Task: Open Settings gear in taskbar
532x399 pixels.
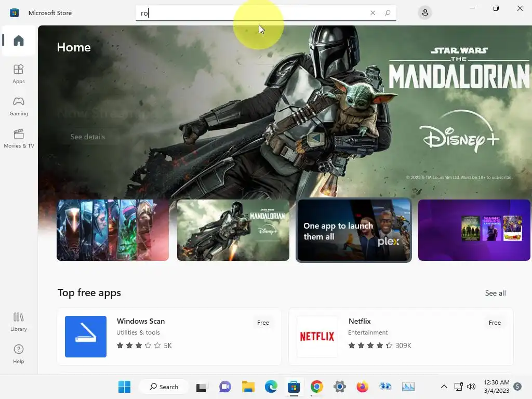Action: click(x=340, y=387)
